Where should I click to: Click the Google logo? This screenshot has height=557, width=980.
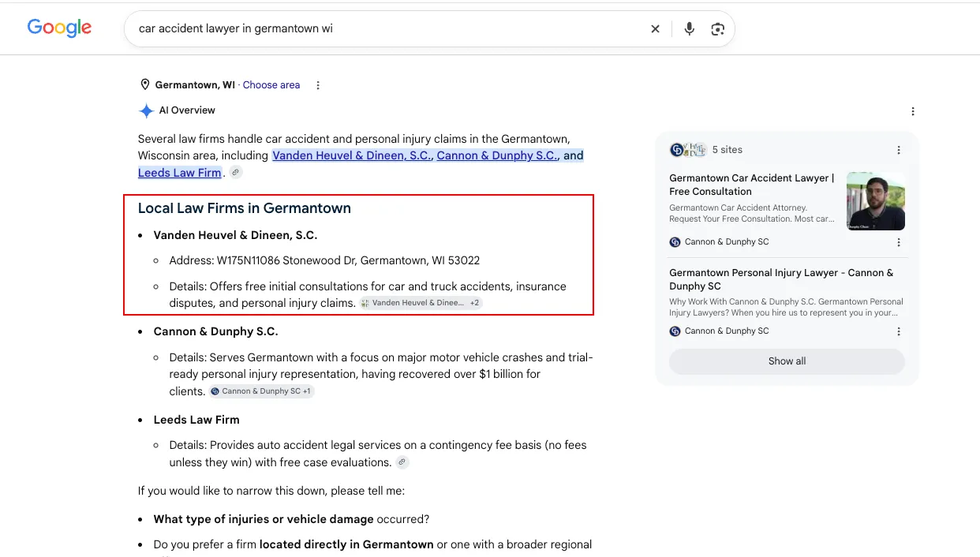pos(59,28)
